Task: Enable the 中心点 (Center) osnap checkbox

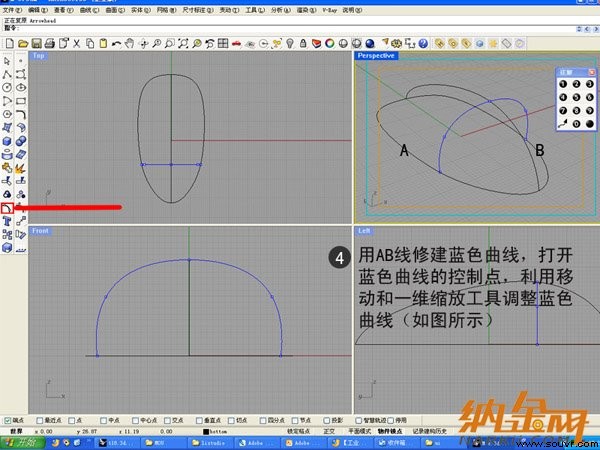Action: point(135,420)
